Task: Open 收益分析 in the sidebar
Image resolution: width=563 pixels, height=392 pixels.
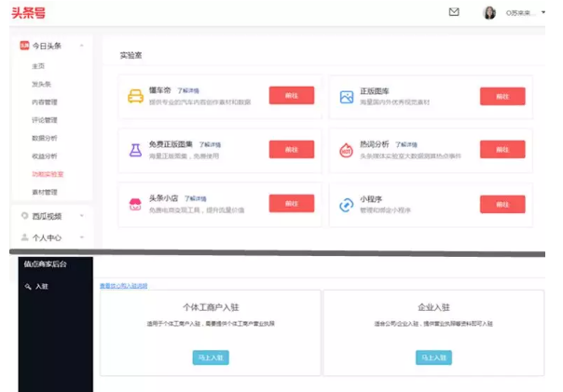Action: click(x=45, y=156)
